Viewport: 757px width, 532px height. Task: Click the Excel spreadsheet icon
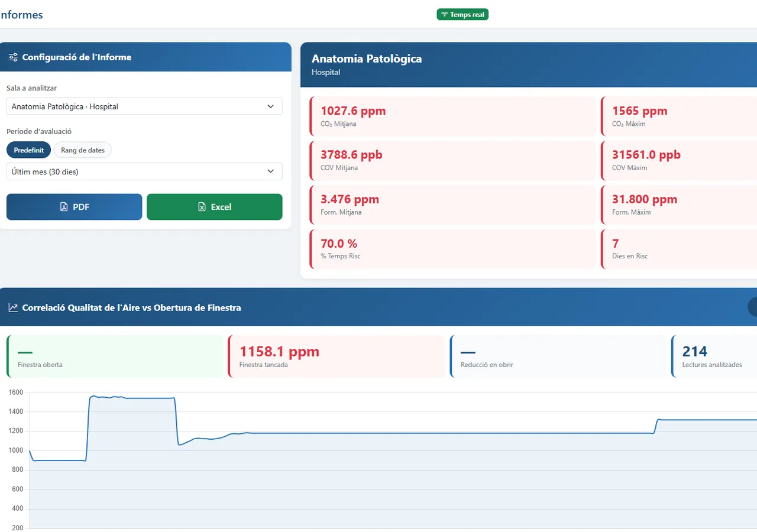click(202, 207)
